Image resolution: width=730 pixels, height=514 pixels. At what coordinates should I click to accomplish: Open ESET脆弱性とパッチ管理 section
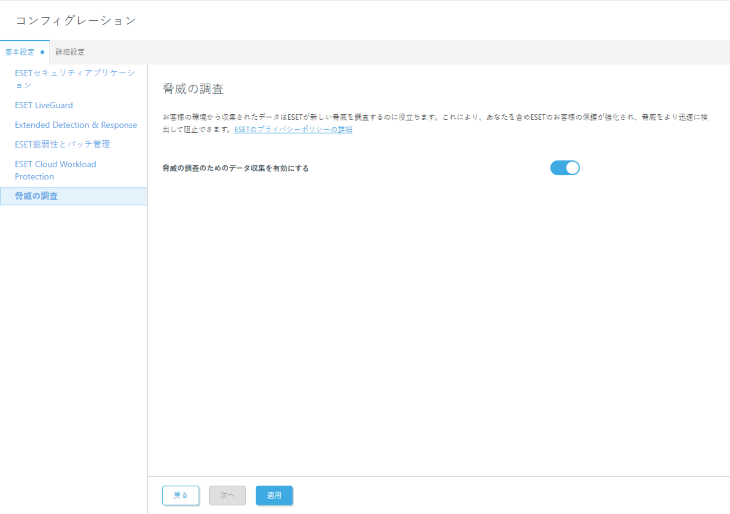[62, 144]
